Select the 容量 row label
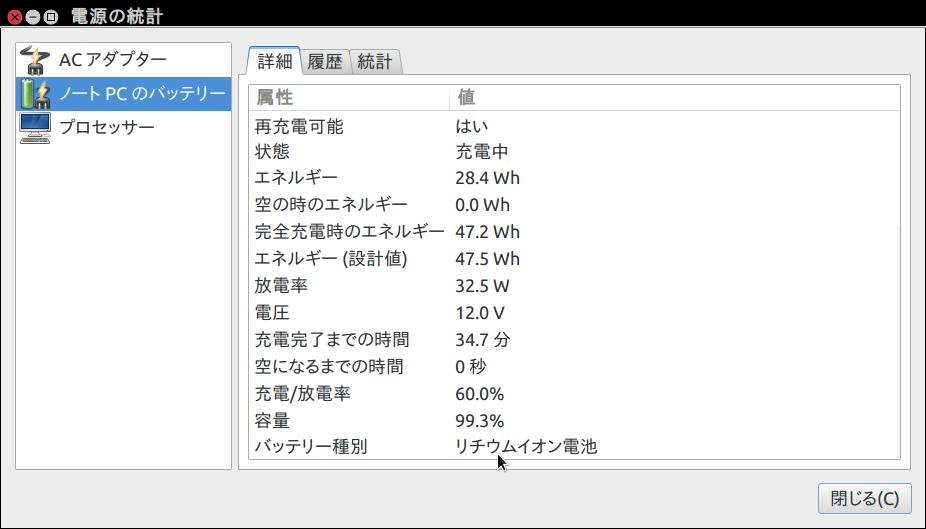 tap(272, 421)
